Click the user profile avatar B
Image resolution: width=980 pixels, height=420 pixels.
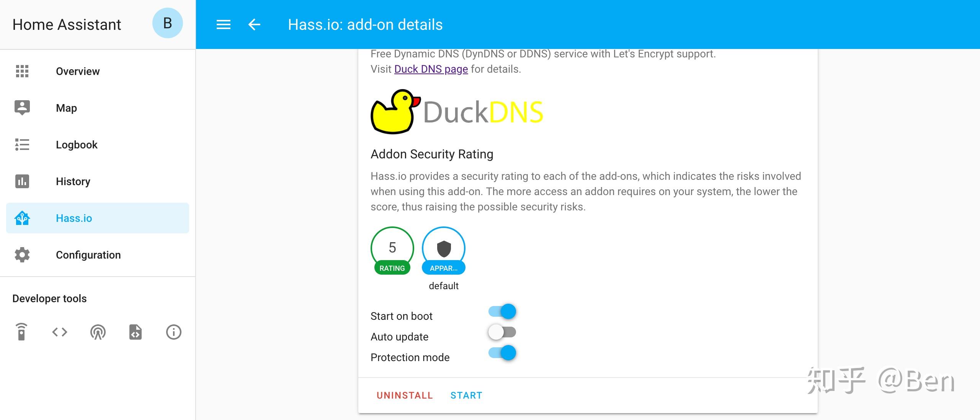167,23
